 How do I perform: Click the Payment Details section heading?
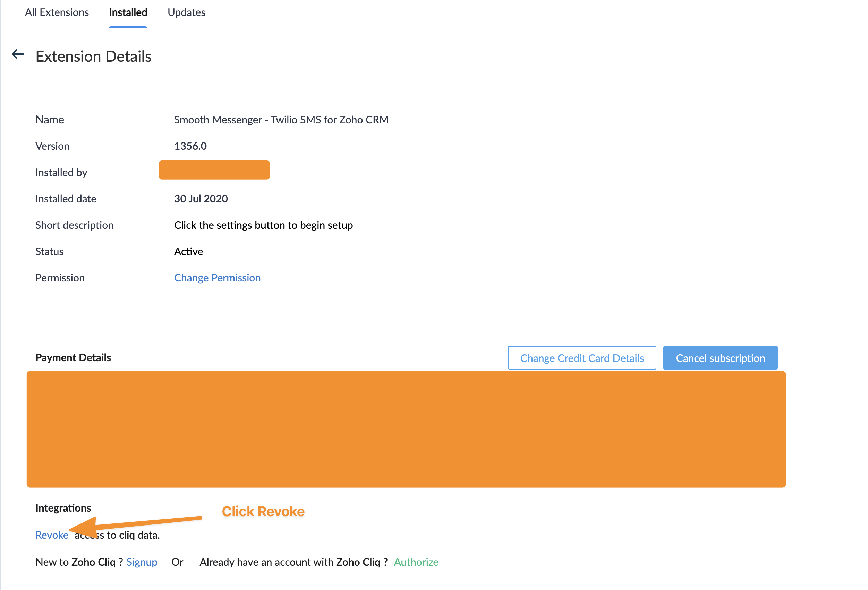(73, 357)
